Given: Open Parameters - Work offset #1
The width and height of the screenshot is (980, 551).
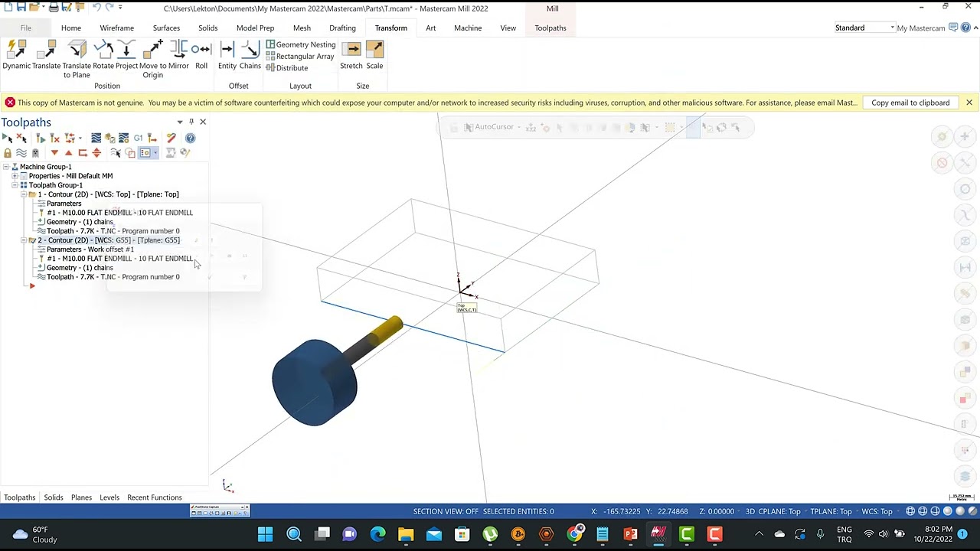Looking at the screenshot, I should click(90, 249).
